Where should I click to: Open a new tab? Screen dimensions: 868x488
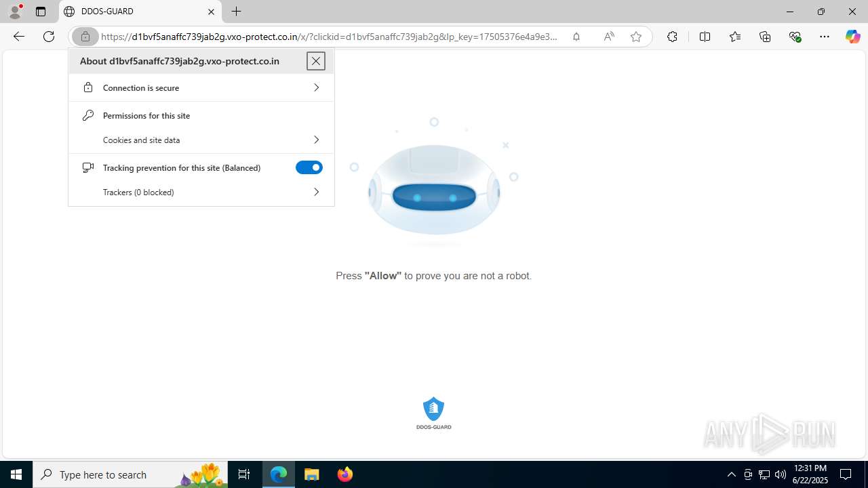236,12
